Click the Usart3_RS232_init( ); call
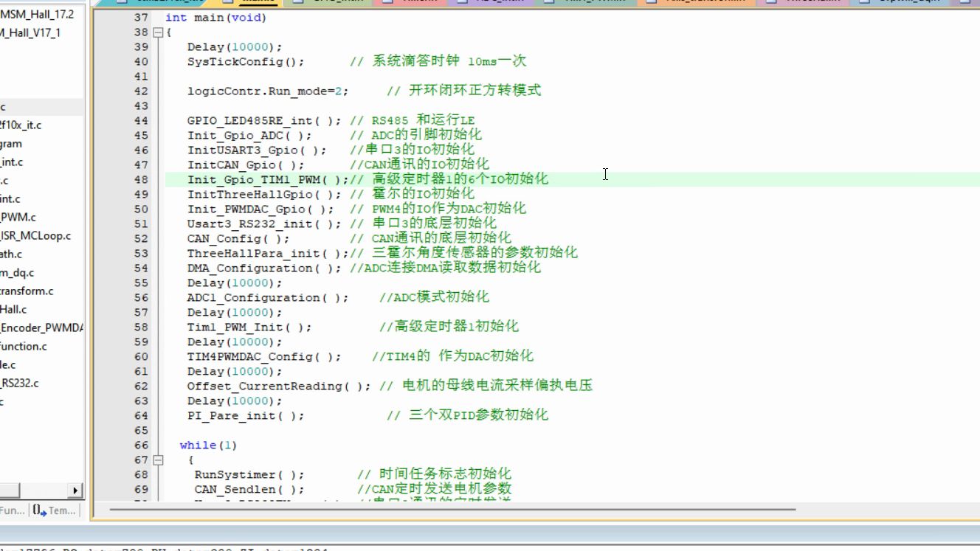This screenshot has width=980, height=551. (x=264, y=224)
